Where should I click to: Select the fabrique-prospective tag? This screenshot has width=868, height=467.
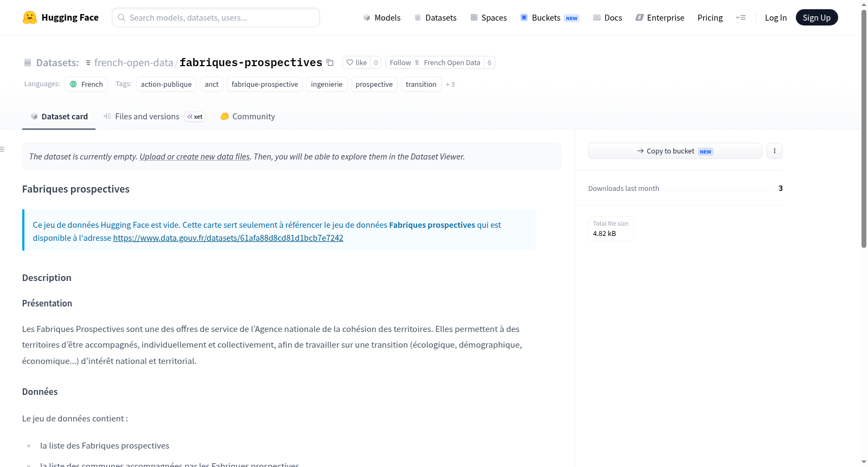[265, 84]
